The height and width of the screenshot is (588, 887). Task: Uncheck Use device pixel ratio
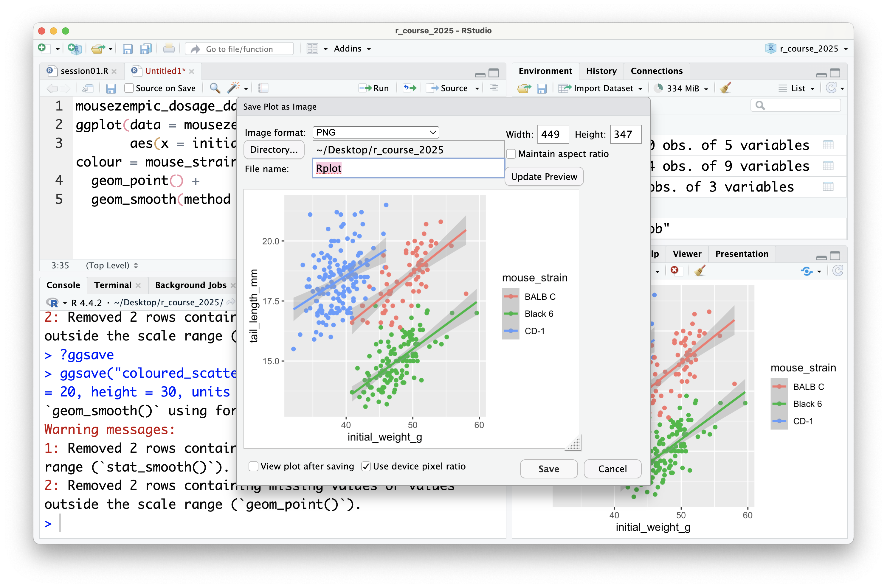[x=366, y=466]
